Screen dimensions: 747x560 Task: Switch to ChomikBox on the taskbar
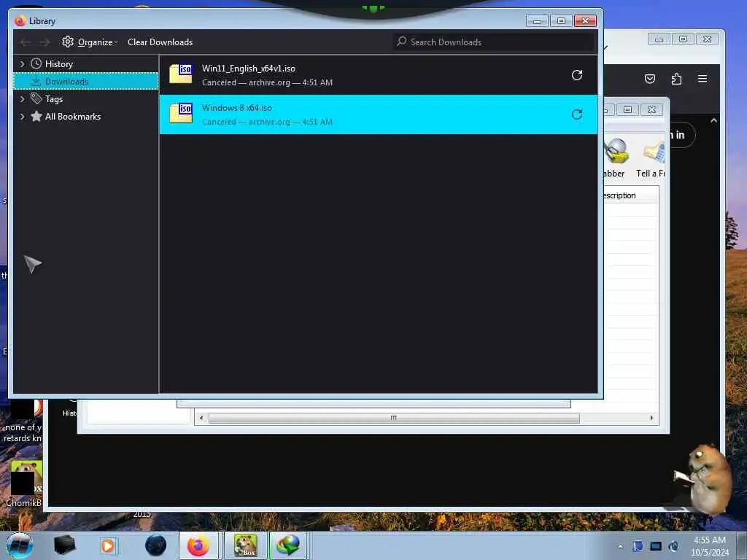click(245, 545)
